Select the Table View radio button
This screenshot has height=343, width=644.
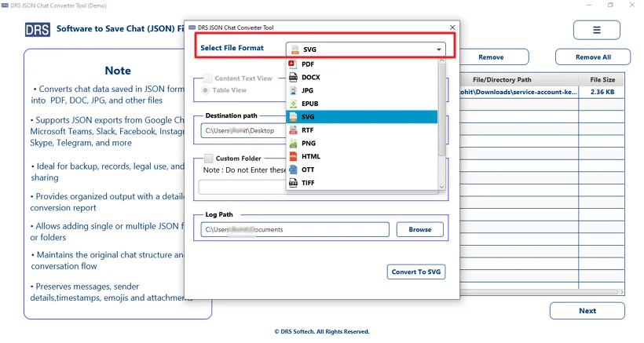(x=205, y=90)
